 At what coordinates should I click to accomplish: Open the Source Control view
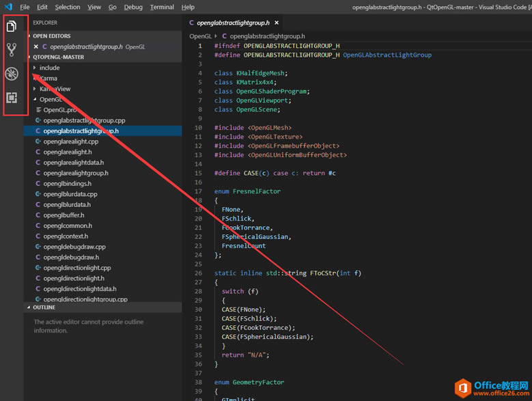click(12, 50)
